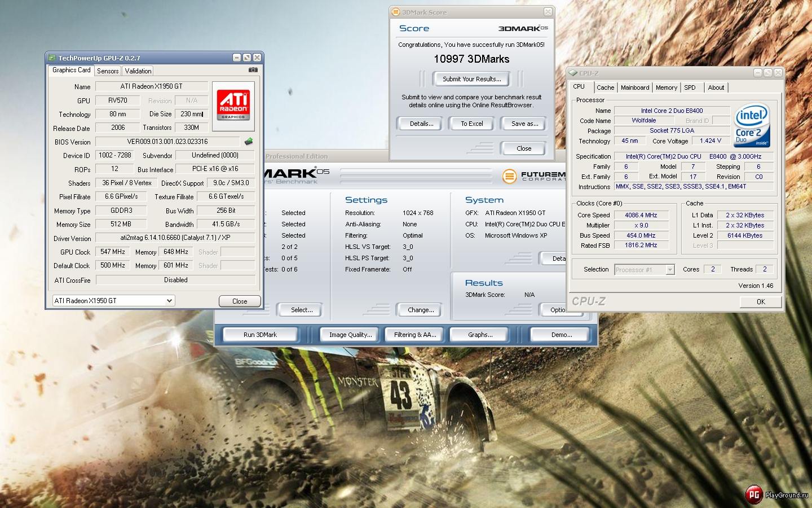Click the Threads count field in CPU-Z

click(x=765, y=269)
